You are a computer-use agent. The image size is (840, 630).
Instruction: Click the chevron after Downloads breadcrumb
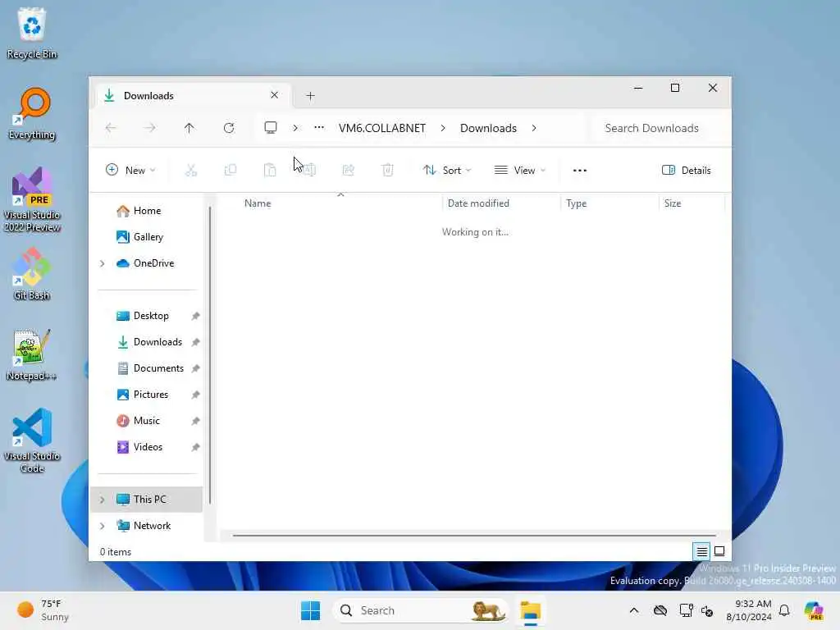coord(534,128)
